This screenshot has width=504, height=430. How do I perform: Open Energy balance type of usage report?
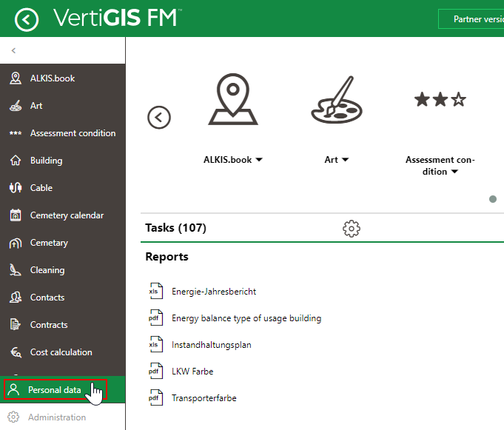tap(246, 318)
